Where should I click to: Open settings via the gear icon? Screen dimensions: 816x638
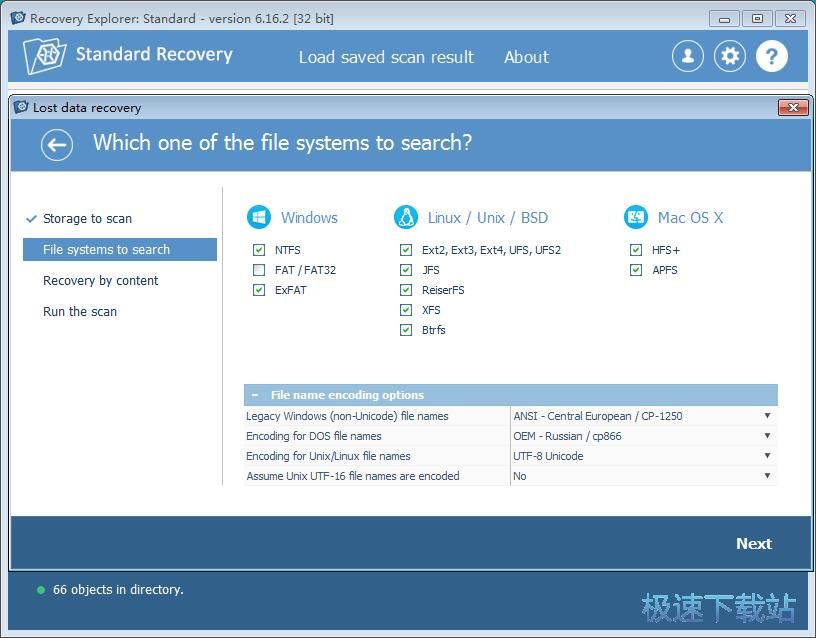(x=730, y=56)
